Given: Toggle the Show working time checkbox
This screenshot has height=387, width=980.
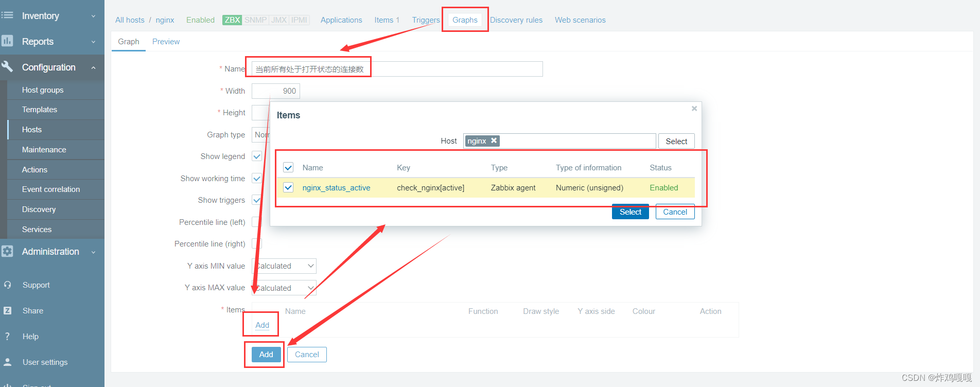Looking at the screenshot, I should [x=257, y=179].
